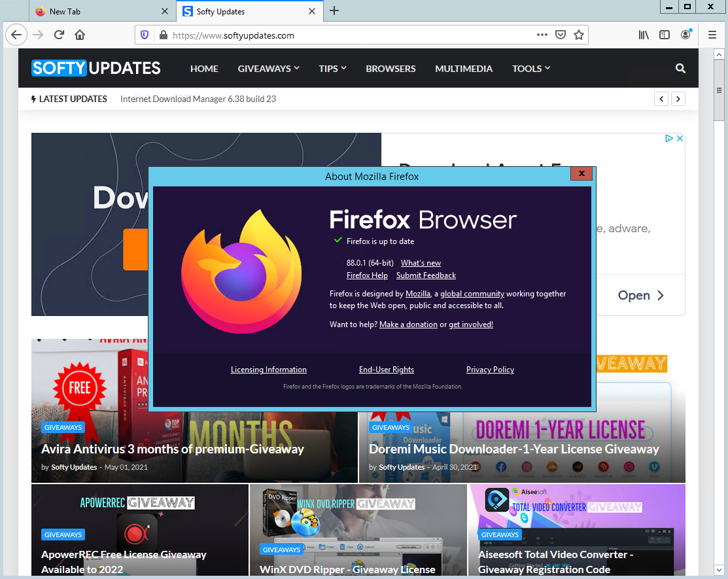Image resolution: width=728 pixels, height=579 pixels.
Task: Click Make a donation link
Action: tap(408, 324)
